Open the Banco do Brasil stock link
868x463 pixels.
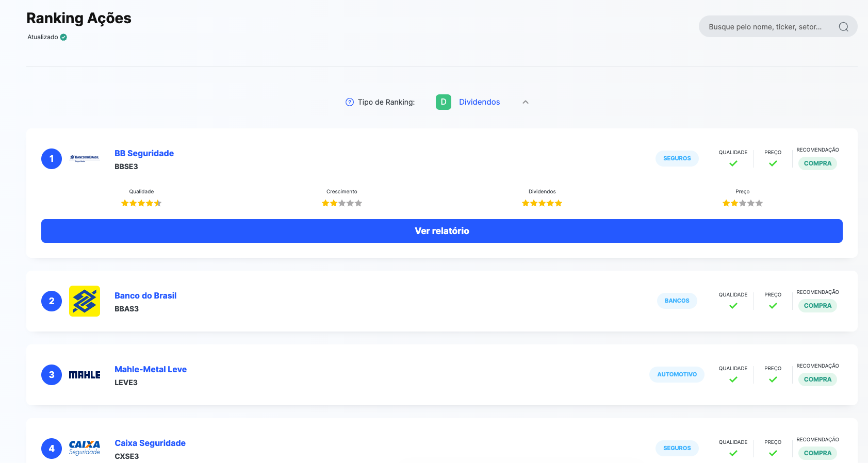(x=145, y=295)
